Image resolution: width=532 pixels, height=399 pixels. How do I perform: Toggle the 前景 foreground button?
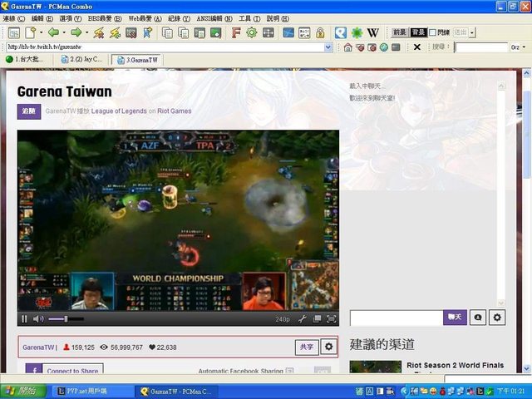400,32
